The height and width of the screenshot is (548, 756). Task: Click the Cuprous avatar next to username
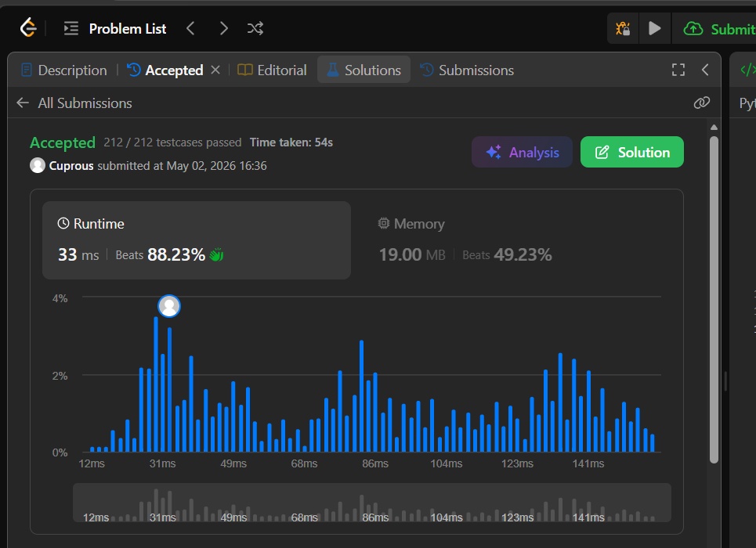coord(38,165)
